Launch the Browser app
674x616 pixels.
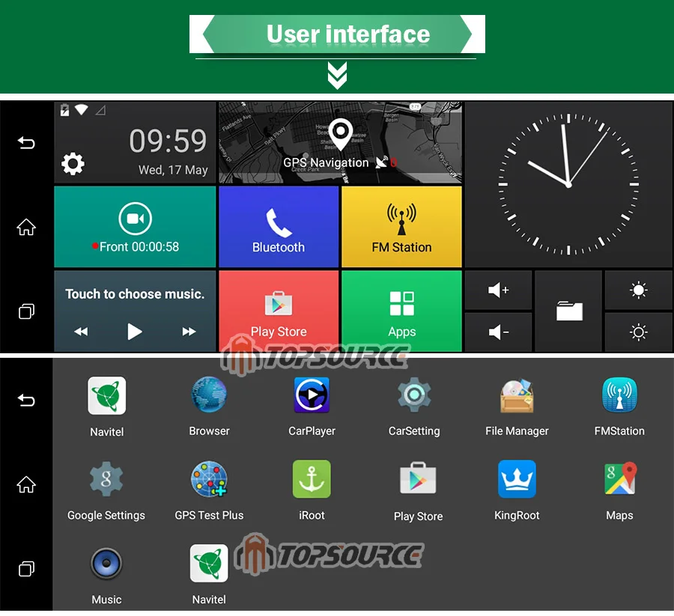(x=210, y=406)
